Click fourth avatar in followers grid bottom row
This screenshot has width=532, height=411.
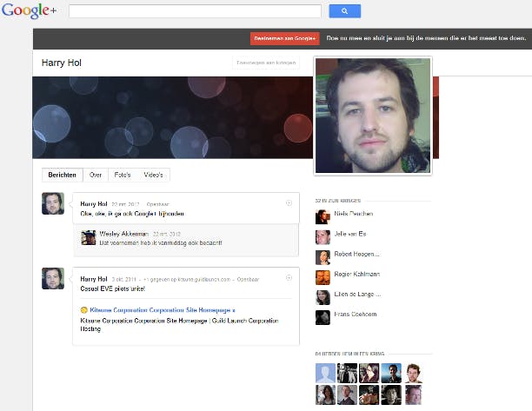point(391,394)
